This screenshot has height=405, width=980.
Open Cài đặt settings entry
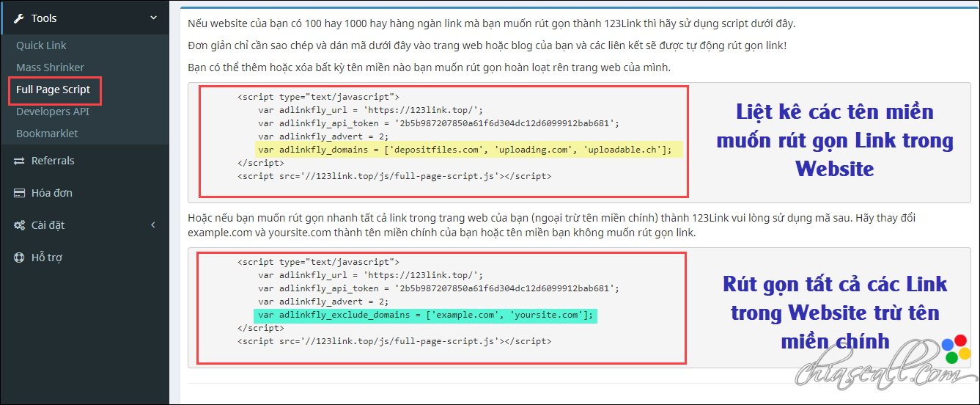click(48, 225)
